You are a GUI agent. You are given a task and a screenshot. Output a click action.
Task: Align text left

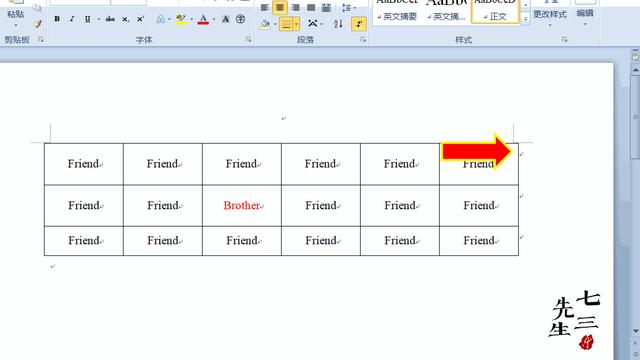(264, 7)
